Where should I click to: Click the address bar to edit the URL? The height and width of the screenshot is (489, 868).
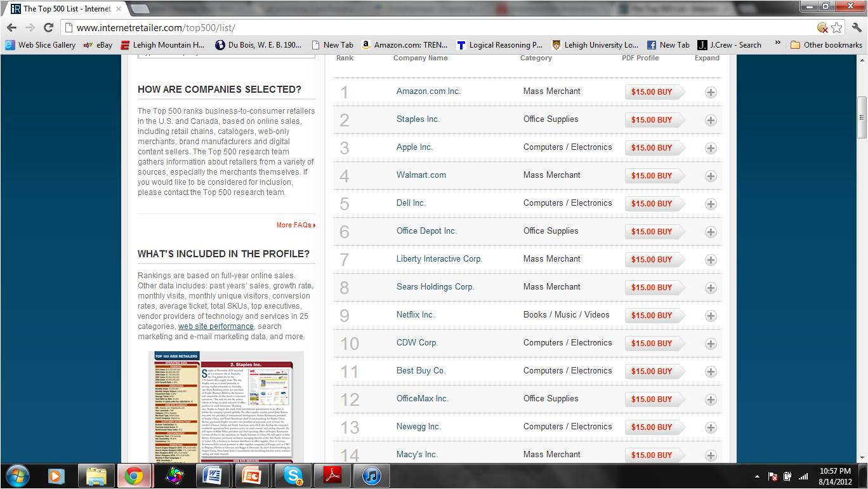point(254,28)
